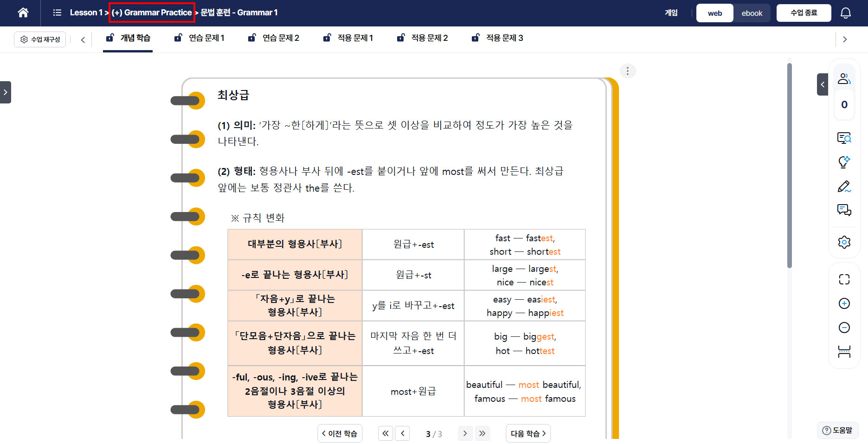Go to 다음 학습
The width and height of the screenshot is (868, 444).
pos(528,433)
